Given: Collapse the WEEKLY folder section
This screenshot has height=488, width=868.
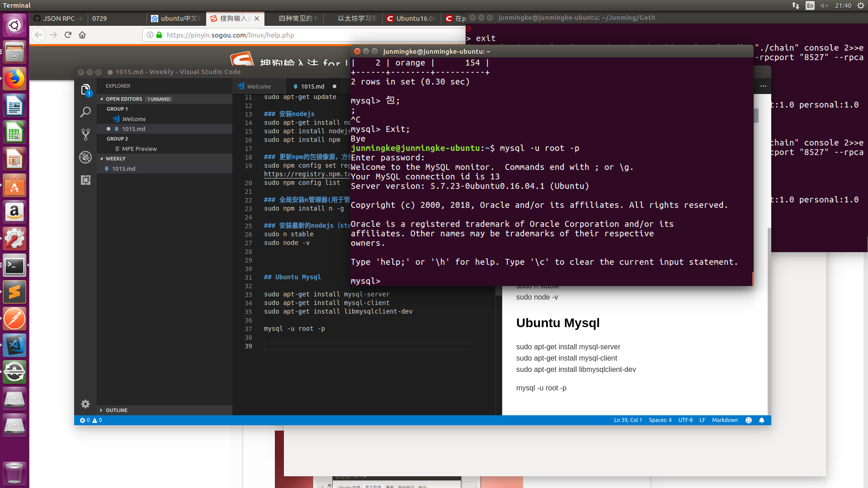Looking at the screenshot, I should tap(115, 159).
